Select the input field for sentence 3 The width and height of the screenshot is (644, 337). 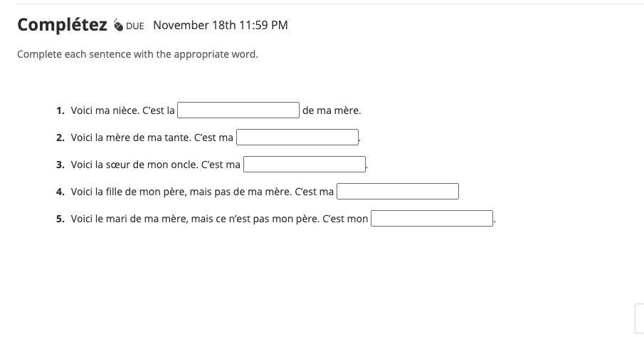[305, 165]
